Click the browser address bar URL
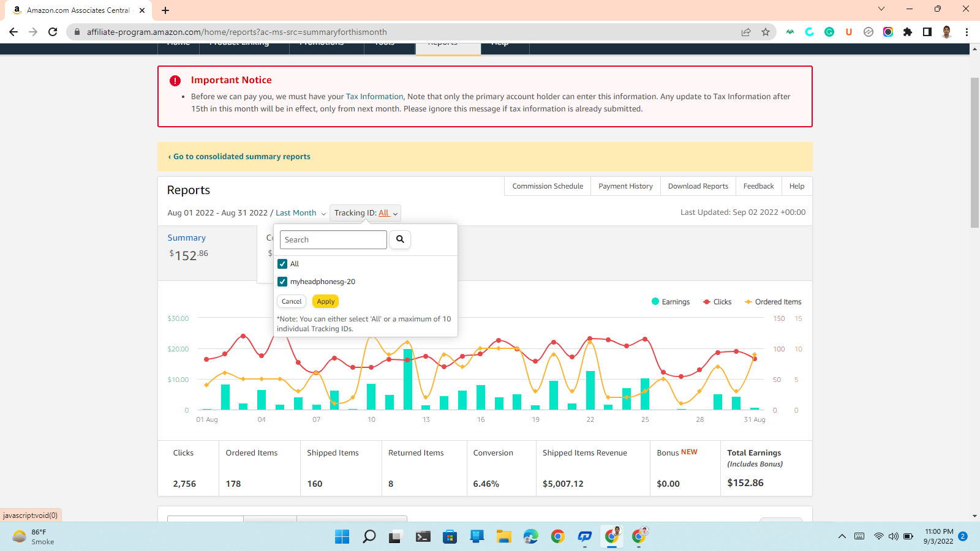This screenshot has height=551, width=980. tap(236, 32)
